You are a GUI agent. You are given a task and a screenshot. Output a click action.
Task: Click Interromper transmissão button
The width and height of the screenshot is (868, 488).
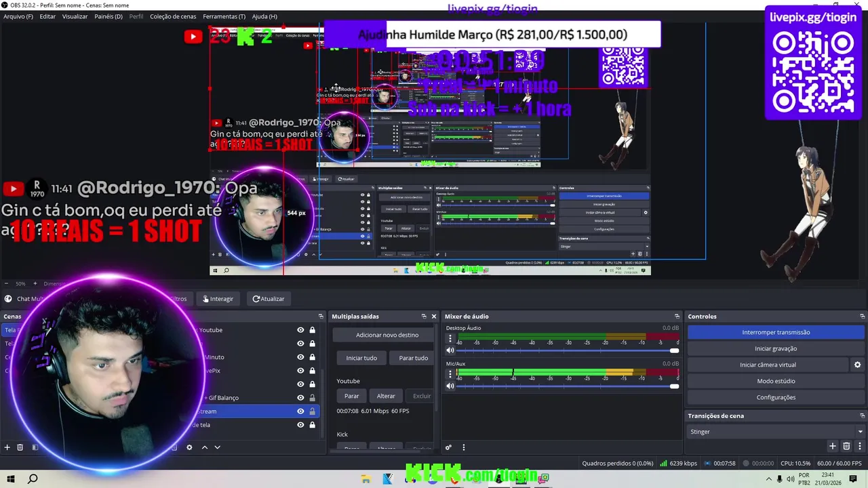[776, 332]
